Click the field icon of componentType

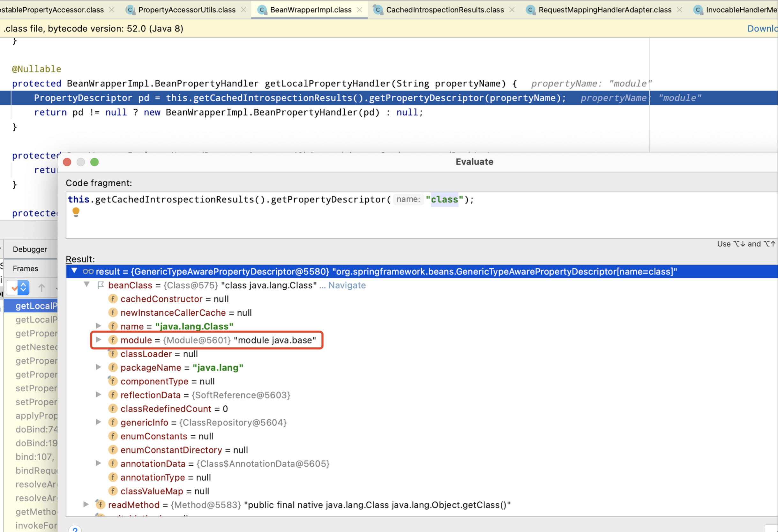tap(113, 381)
